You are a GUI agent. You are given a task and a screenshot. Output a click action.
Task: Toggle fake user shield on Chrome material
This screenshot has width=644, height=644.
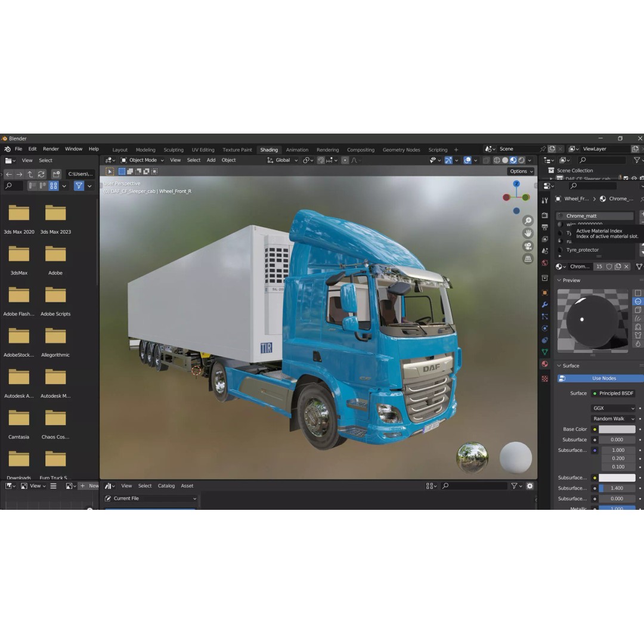609,267
